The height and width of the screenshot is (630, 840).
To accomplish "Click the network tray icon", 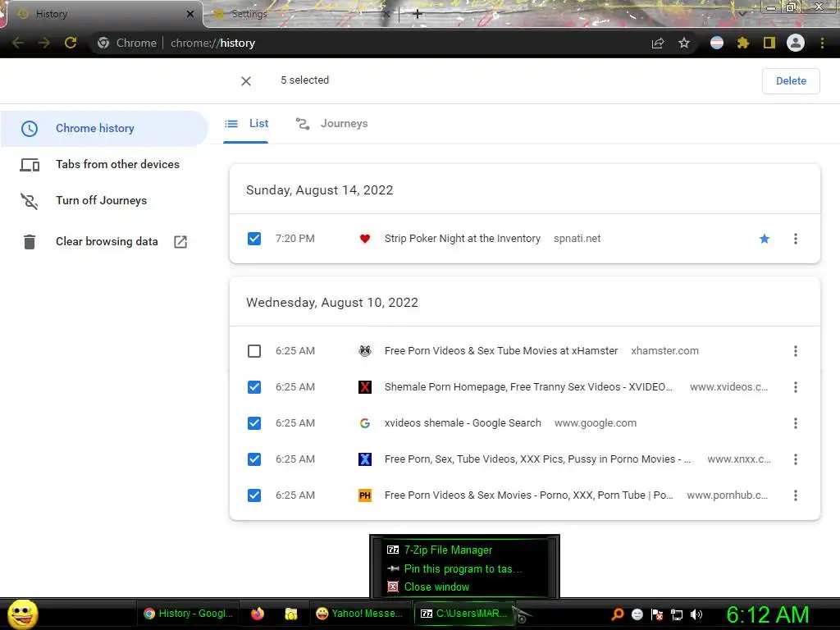I will click(x=677, y=615).
